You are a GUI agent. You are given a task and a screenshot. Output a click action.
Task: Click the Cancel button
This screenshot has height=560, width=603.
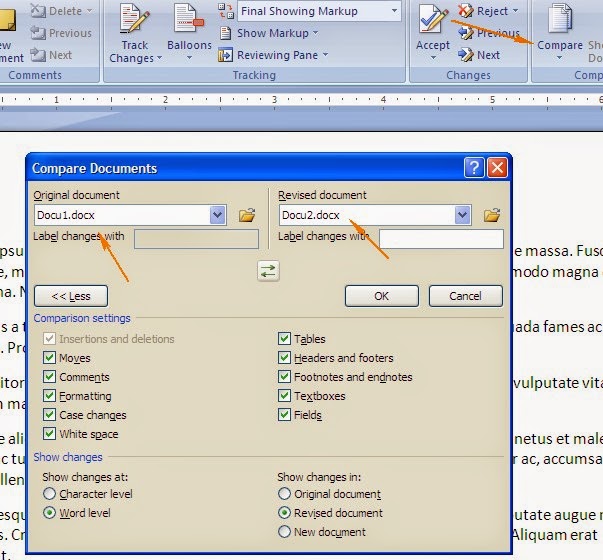click(x=465, y=296)
